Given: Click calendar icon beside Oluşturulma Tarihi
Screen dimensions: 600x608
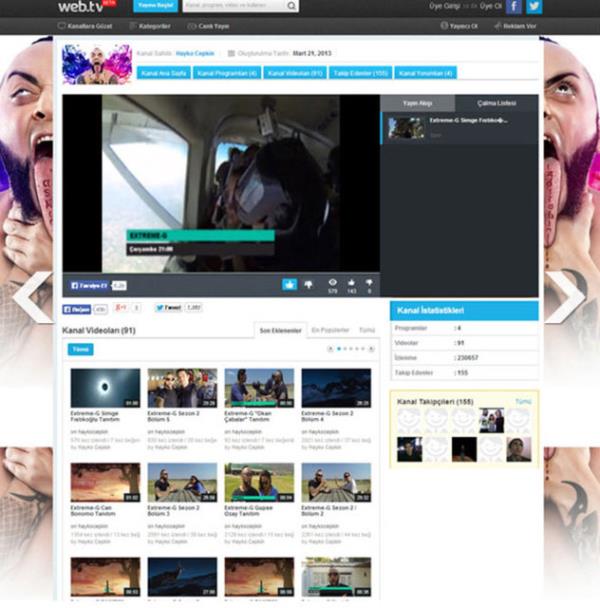Looking at the screenshot, I should pos(231,54).
